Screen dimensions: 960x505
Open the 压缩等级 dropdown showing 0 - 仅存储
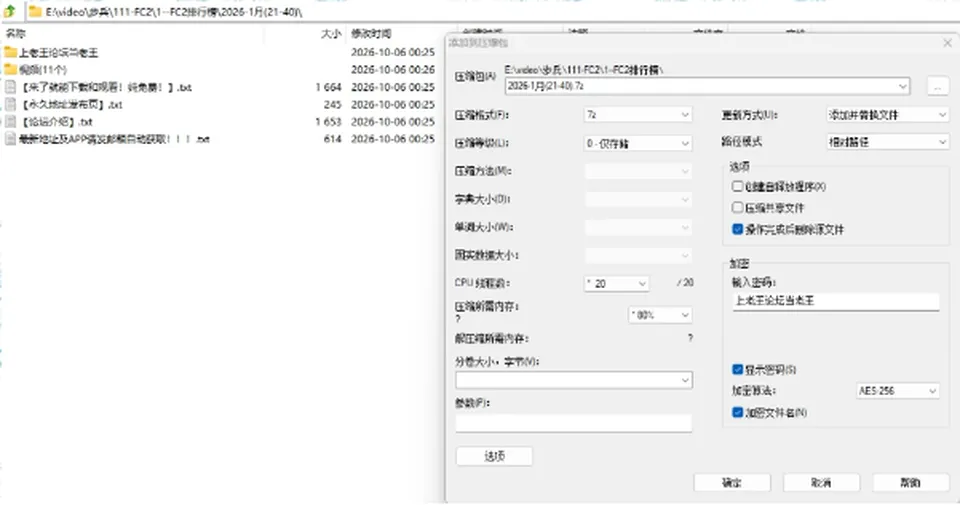[x=638, y=143]
